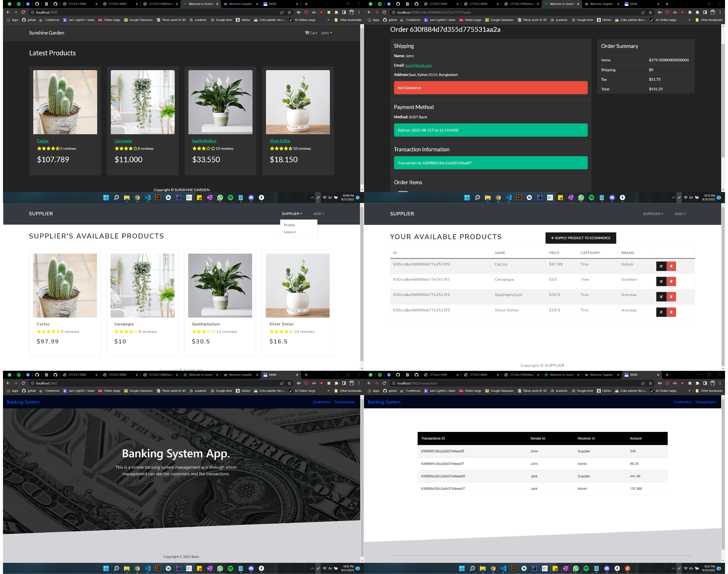Open Spotify in the order page window taskbar
The width and height of the screenshot is (728, 574).
point(591,198)
